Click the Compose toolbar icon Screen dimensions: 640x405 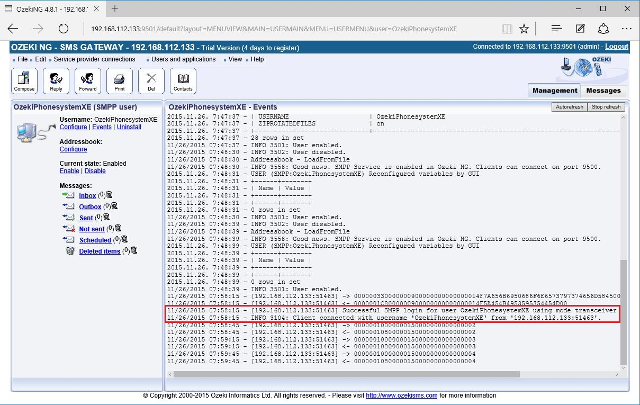click(24, 82)
